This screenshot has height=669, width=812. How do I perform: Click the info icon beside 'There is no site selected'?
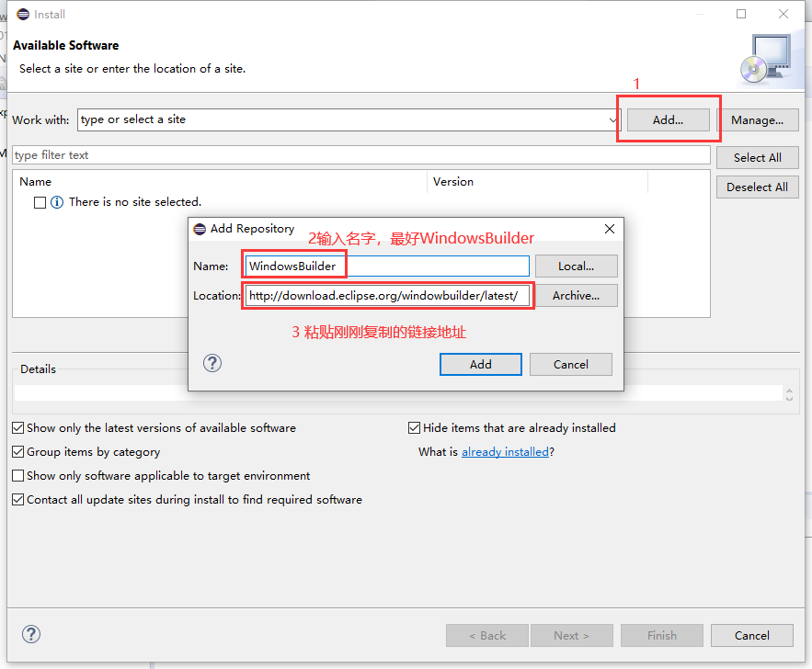pos(57,201)
